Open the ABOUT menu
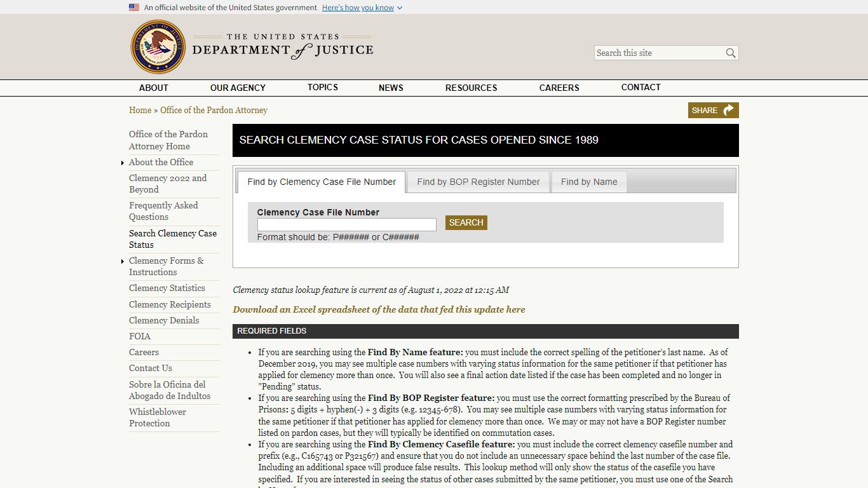 point(154,88)
